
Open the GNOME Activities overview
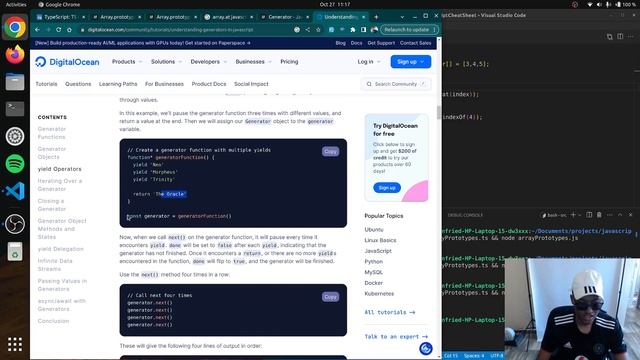(x=16, y=4)
